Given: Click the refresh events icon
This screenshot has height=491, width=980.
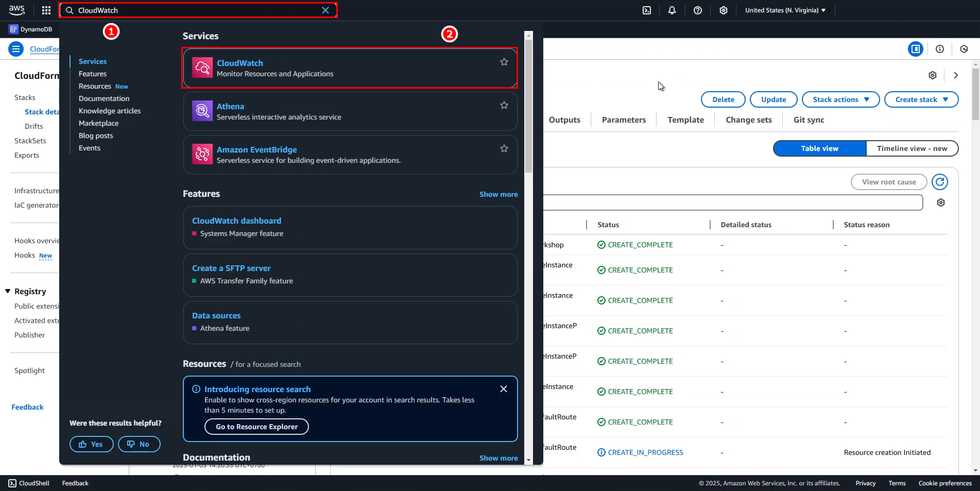Looking at the screenshot, I should 940,182.
